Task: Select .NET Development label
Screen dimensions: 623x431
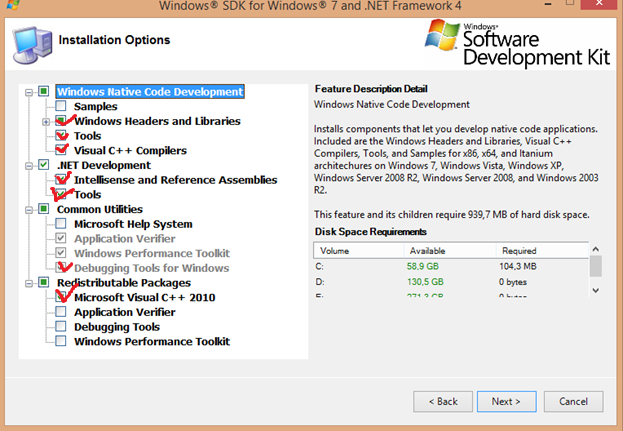Action: coord(104,165)
